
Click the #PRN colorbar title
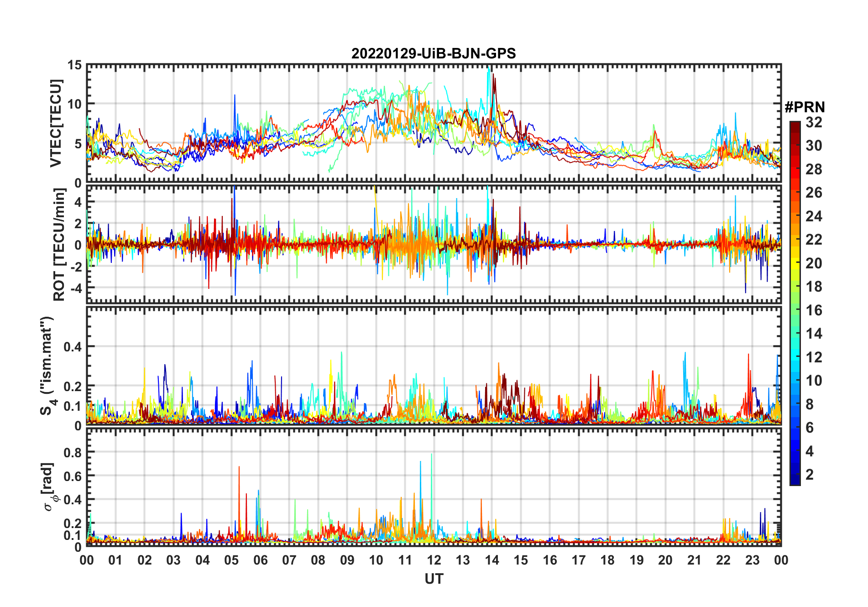pyautogui.click(x=805, y=107)
